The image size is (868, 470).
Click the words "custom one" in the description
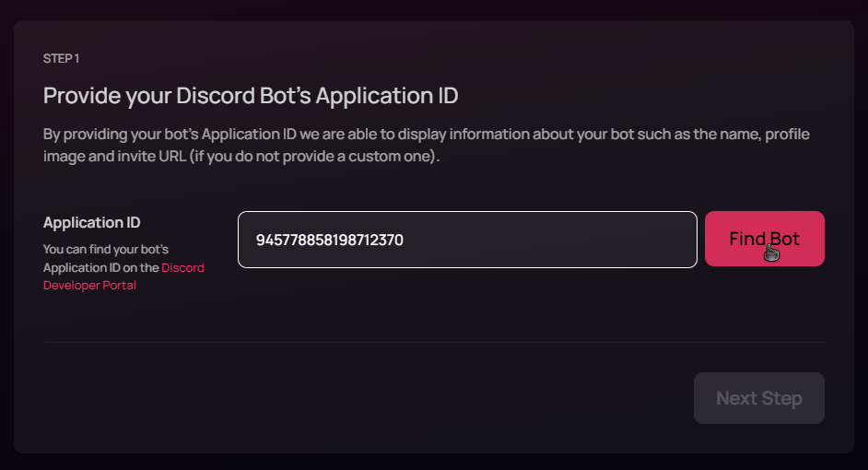click(x=402, y=157)
